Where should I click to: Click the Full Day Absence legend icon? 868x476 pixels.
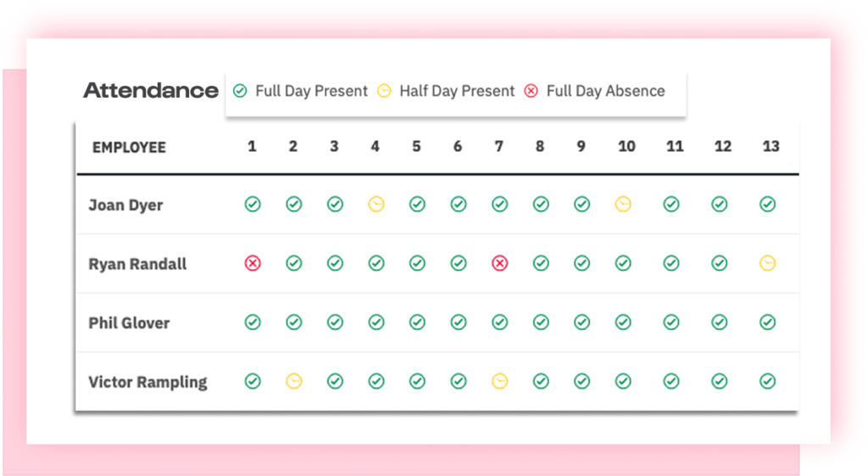(531, 91)
